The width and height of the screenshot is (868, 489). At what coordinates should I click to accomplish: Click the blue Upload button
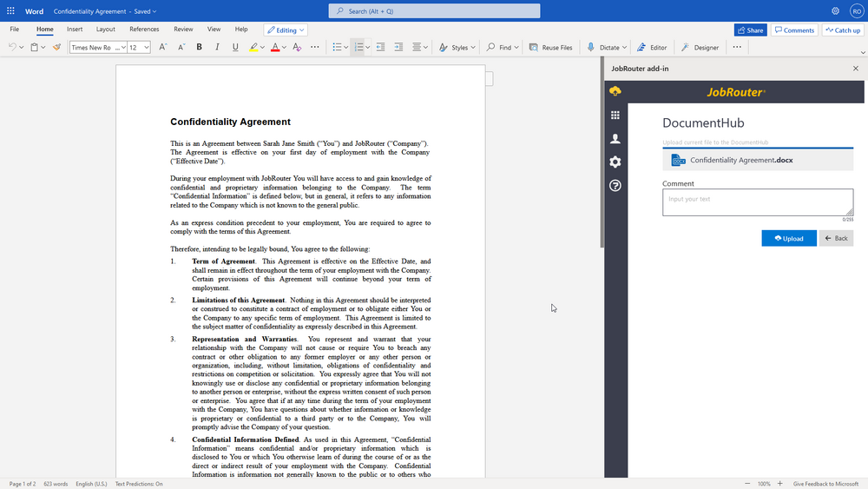point(788,238)
